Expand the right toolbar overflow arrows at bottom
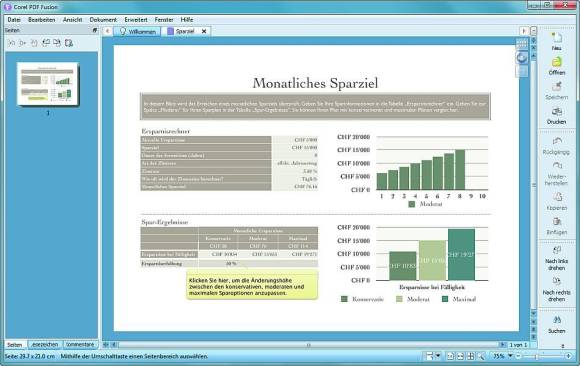 pos(563,346)
